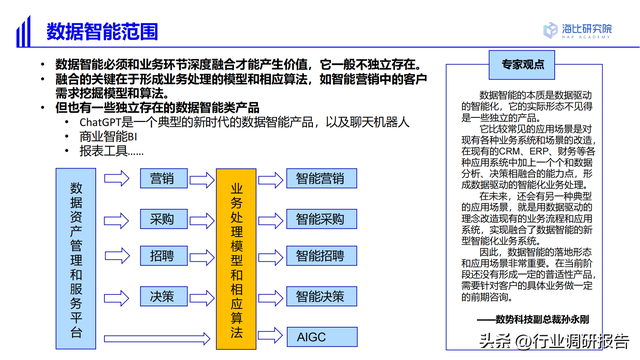Screen dimensions: 640x360
Task: Click the orange 业务处理模型和相应算法 block
Action: point(236,259)
